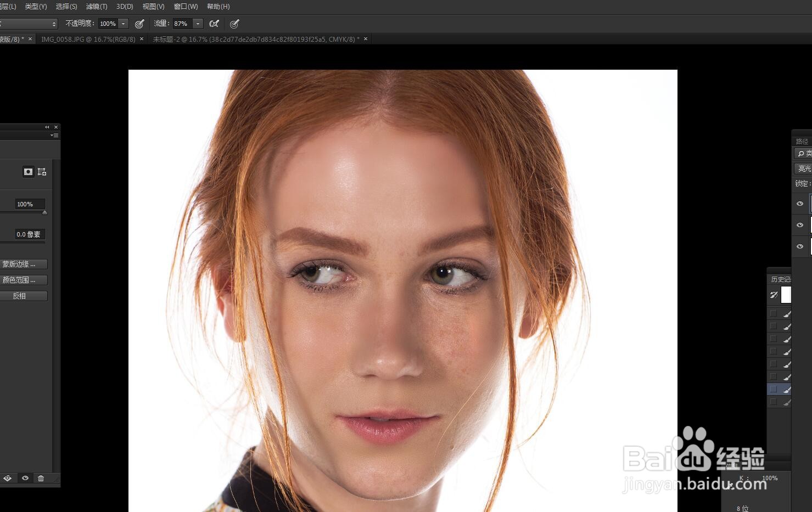Click the 颜色范围... button

24,280
